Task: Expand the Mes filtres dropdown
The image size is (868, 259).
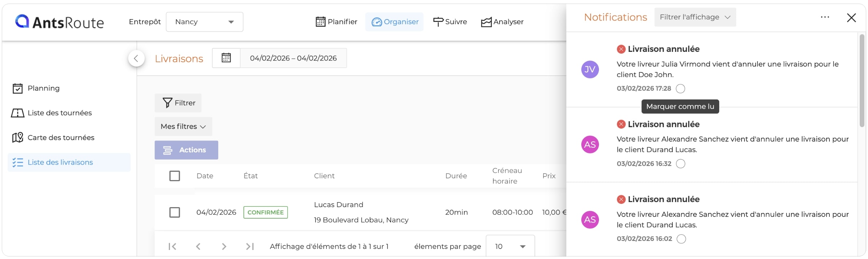Action: click(183, 126)
